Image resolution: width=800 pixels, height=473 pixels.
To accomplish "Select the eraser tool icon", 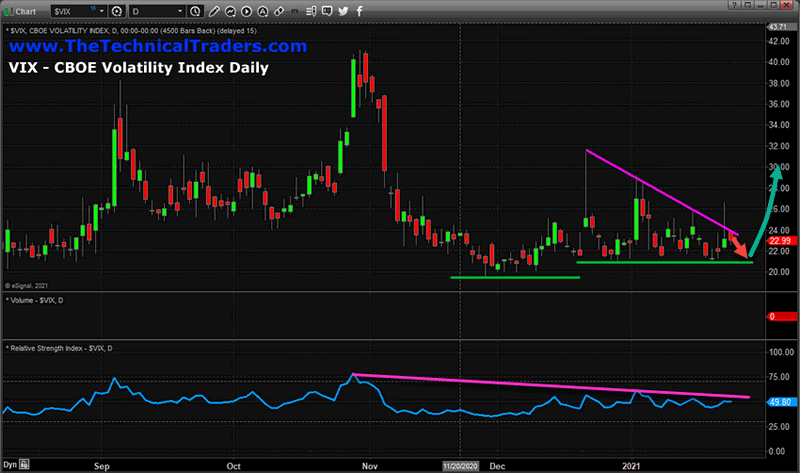I will pyautogui.click(x=280, y=11).
